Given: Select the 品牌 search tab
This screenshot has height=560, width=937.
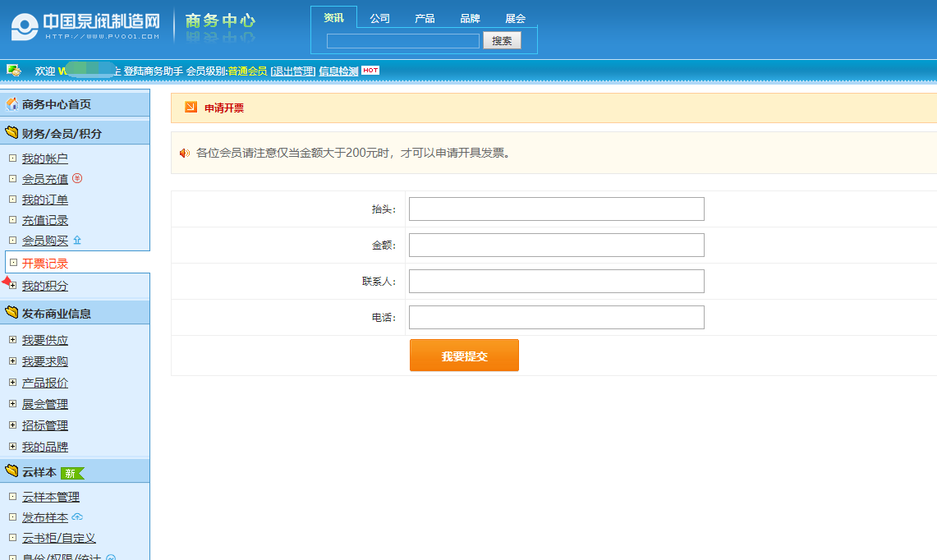Looking at the screenshot, I should [470, 18].
